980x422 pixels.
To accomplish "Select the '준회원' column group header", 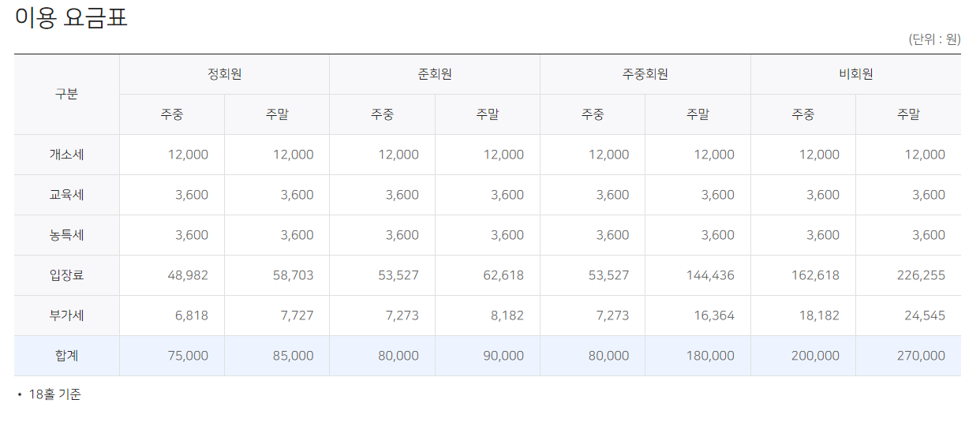I will pyautogui.click(x=435, y=74).
